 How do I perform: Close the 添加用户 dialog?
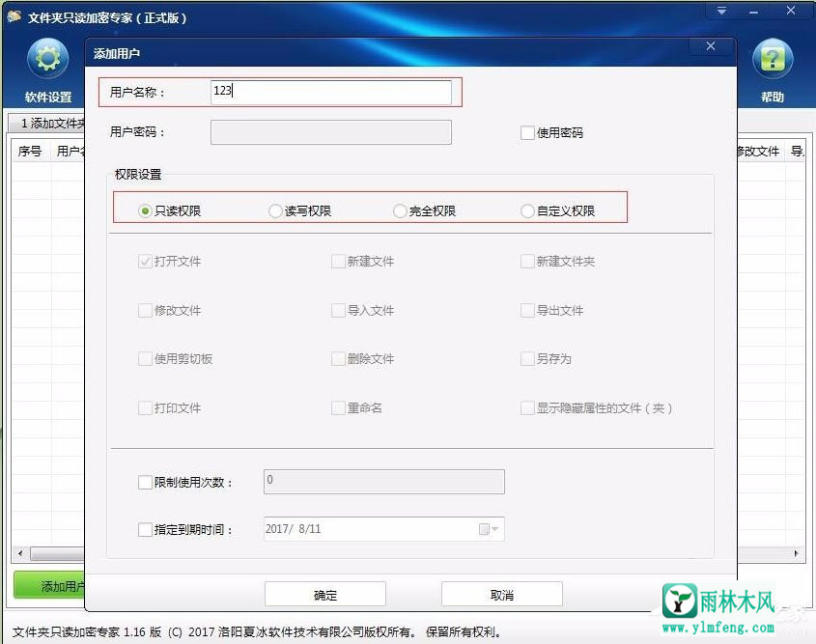click(x=711, y=46)
